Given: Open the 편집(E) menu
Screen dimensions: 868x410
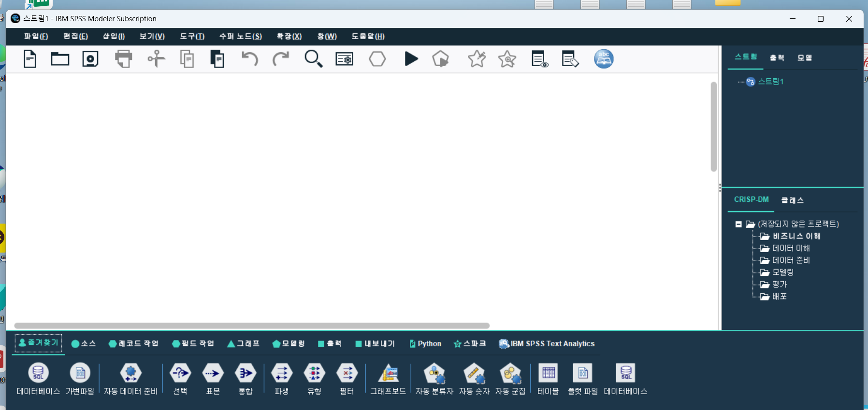Looking at the screenshot, I should (x=76, y=36).
